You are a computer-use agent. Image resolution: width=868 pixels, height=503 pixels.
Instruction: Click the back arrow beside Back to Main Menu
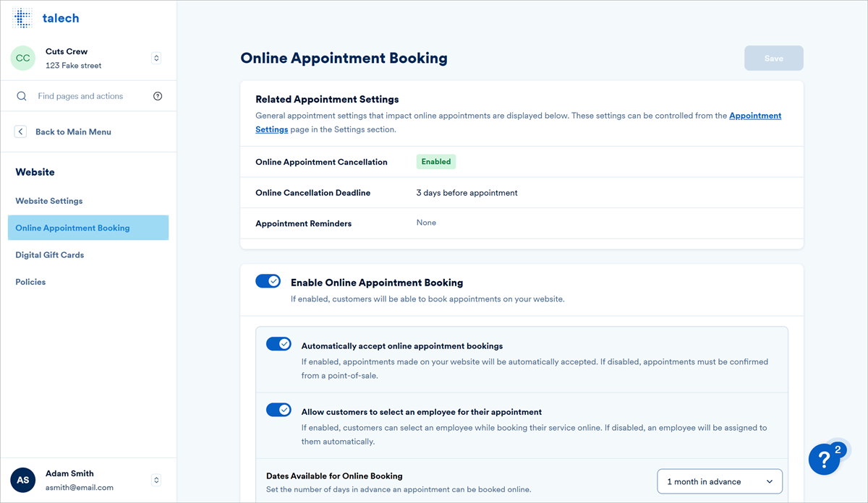click(x=20, y=131)
